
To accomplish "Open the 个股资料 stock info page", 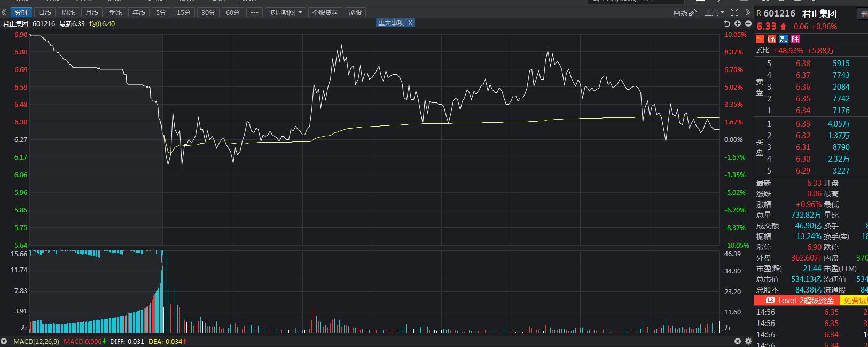I will click(325, 12).
